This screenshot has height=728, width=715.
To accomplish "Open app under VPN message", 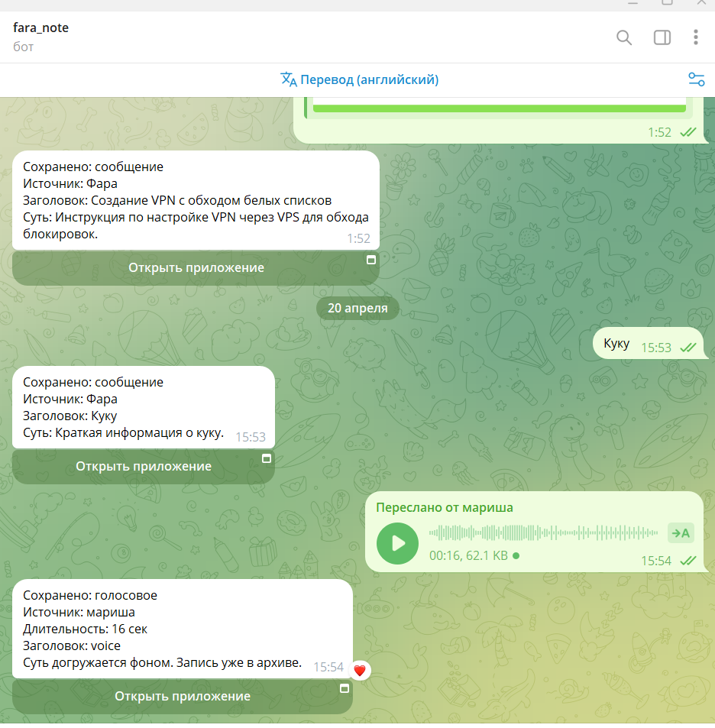I will (x=196, y=268).
